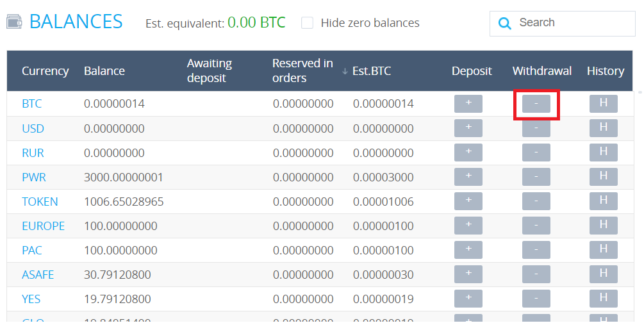Click the Awaiting deposit column header
Viewport: 644px width, 330px height.
point(209,70)
